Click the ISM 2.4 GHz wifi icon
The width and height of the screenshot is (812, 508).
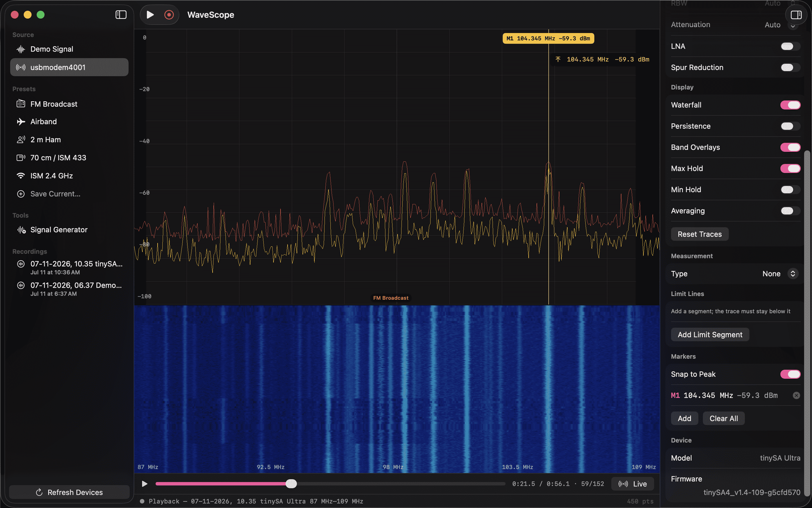21,176
